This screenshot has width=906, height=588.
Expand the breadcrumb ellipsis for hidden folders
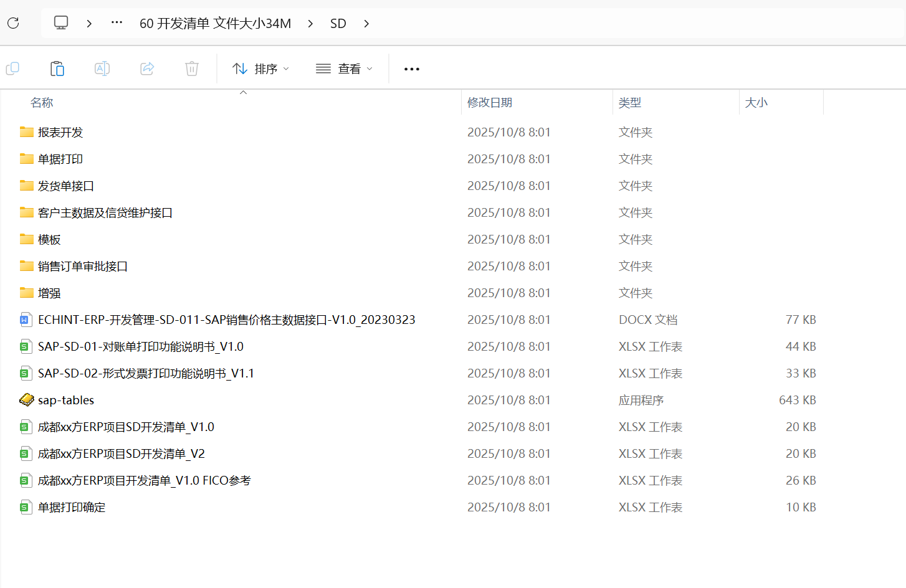click(x=117, y=23)
